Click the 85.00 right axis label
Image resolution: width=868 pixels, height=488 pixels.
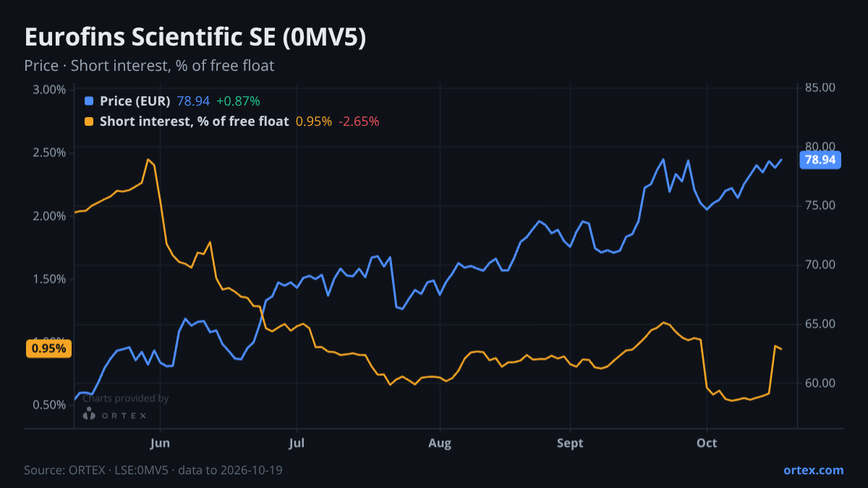820,87
